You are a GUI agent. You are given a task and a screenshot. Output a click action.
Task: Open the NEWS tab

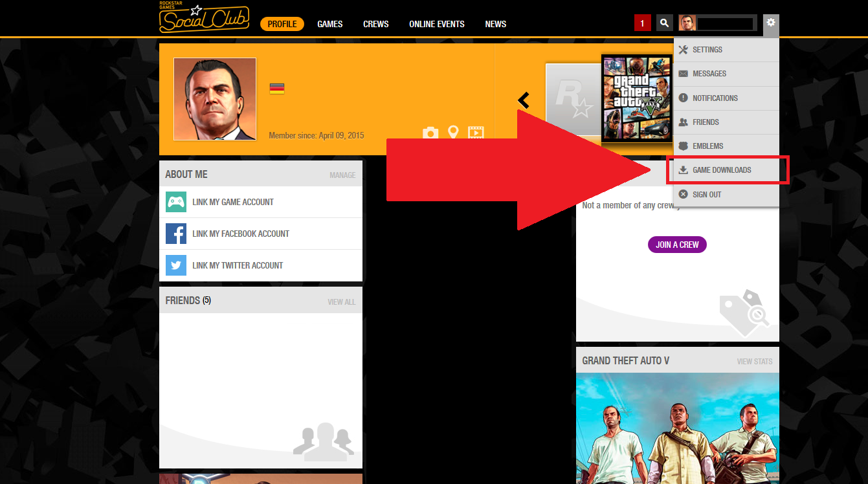[496, 24]
